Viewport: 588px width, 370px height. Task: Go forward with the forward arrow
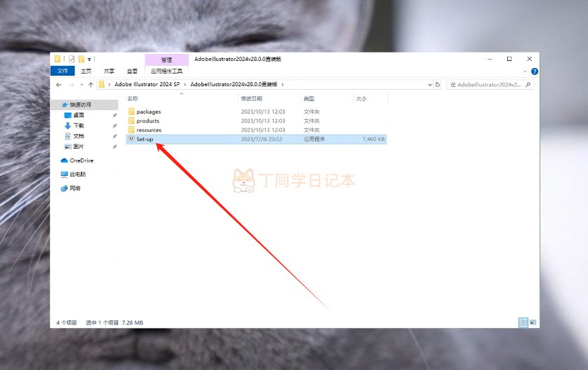point(72,85)
